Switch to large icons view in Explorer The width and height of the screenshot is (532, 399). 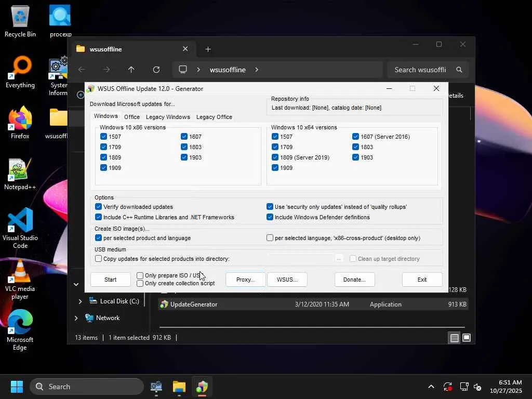pos(467,338)
